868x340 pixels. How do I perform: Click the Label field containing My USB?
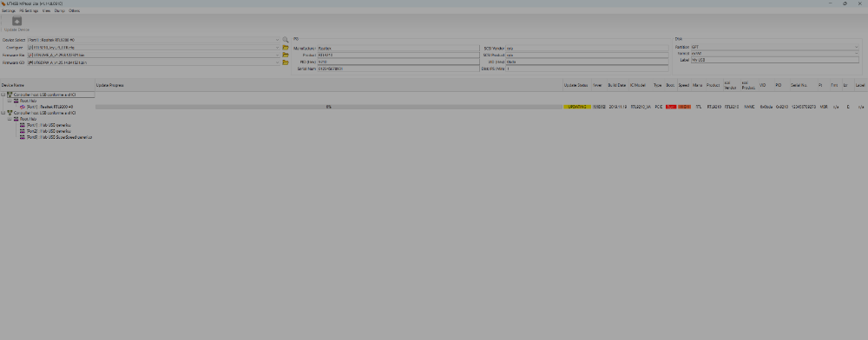coord(774,60)
